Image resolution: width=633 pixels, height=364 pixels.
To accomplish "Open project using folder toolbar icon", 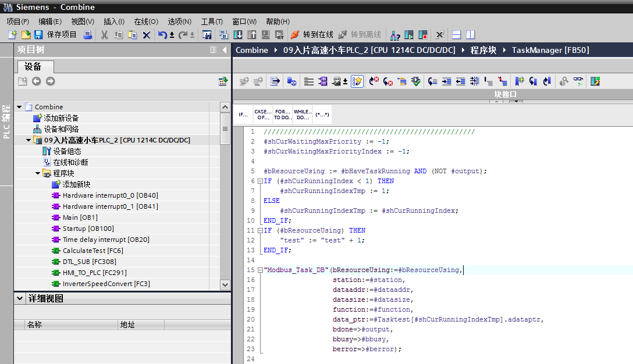I will (x=26, y=35).
